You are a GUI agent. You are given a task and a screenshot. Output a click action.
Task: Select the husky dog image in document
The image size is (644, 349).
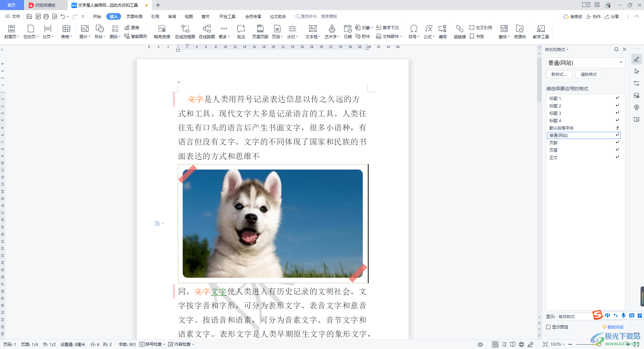coord(273,223)
